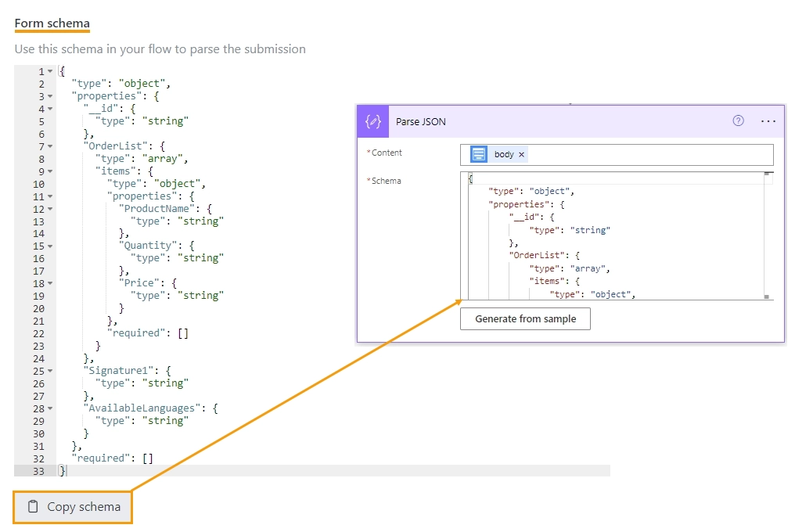Collapse the ProductName fold on line 12

[50, 209]
